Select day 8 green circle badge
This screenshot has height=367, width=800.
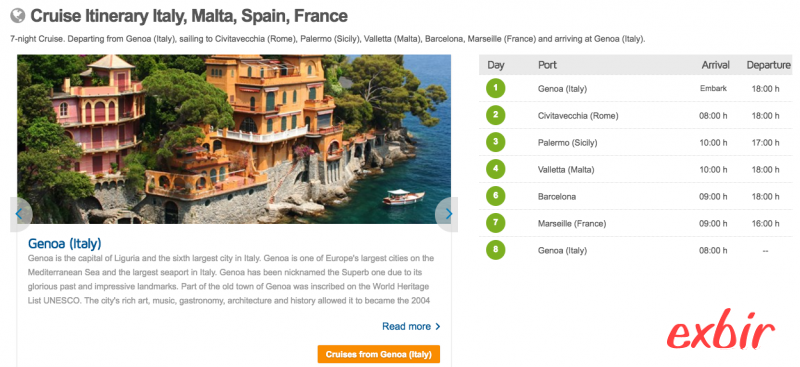495,251
